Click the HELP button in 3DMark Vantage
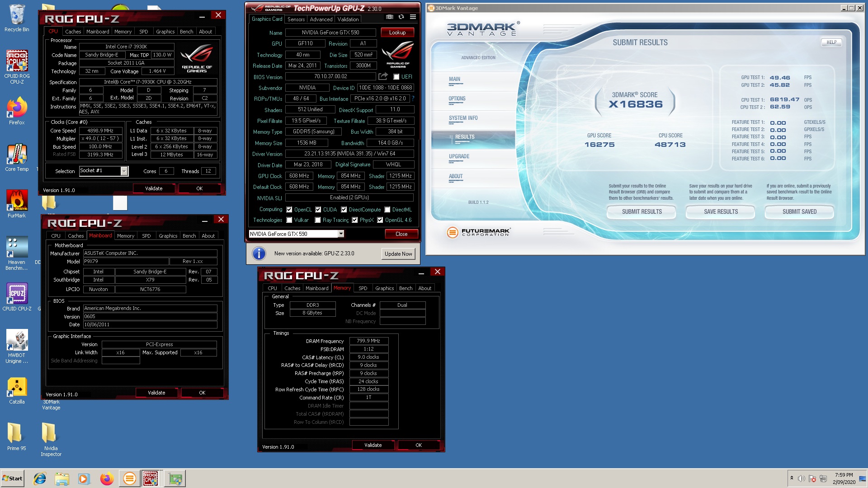868x488 pixels. coord(831,42)
